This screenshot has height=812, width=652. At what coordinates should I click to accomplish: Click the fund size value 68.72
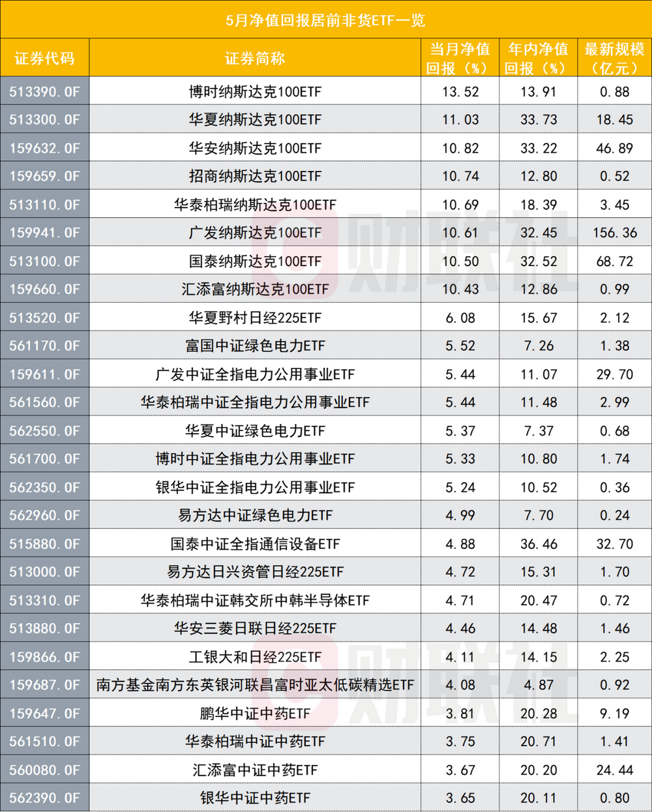click(x=614, y=262)
